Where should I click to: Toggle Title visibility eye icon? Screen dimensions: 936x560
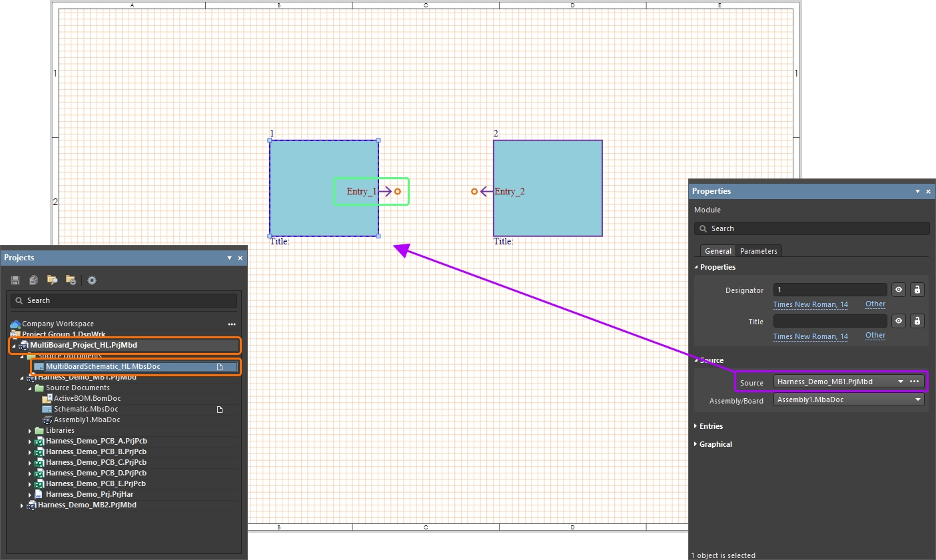899,321
